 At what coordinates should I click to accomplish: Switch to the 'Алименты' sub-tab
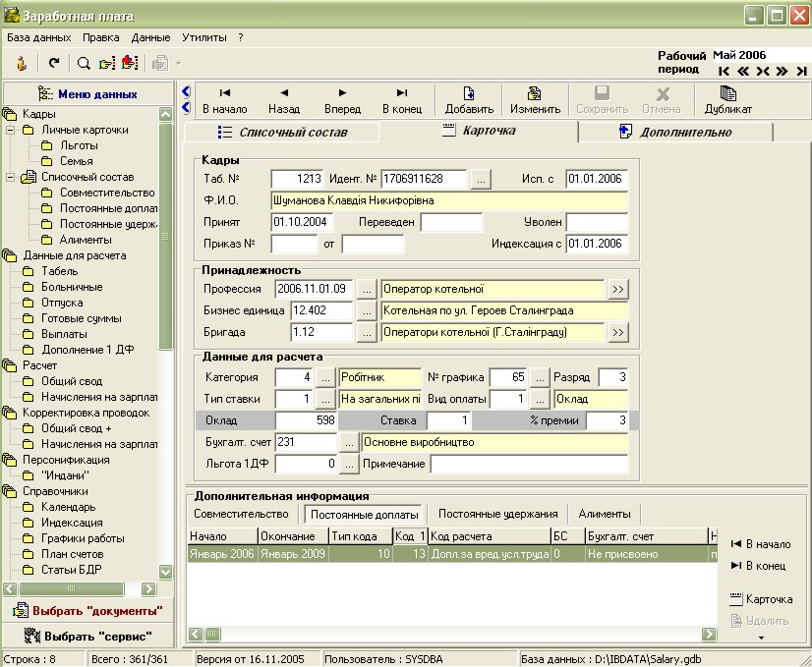604,514
